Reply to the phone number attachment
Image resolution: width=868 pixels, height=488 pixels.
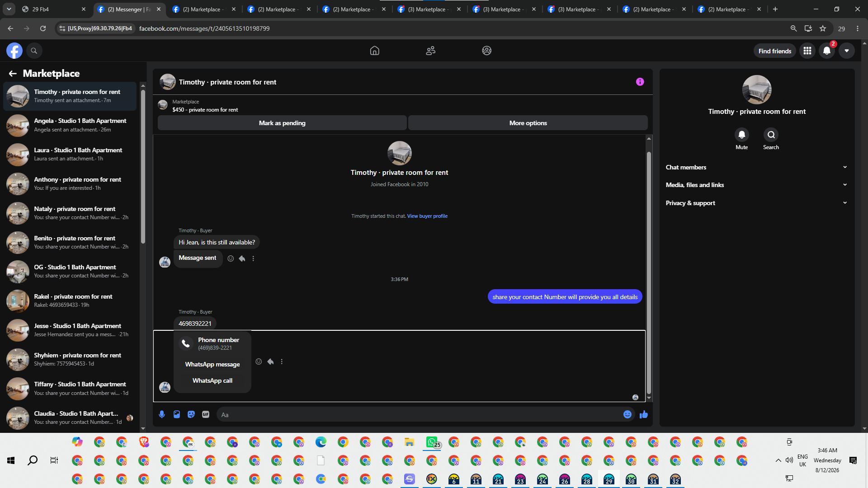point(270,361)
